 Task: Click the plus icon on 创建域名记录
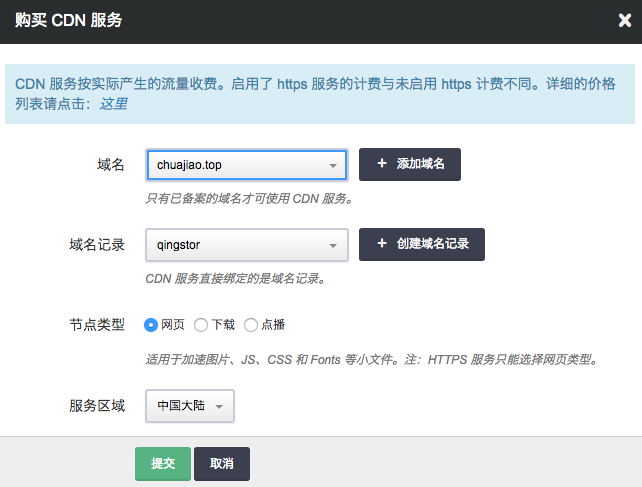[381, 244]
